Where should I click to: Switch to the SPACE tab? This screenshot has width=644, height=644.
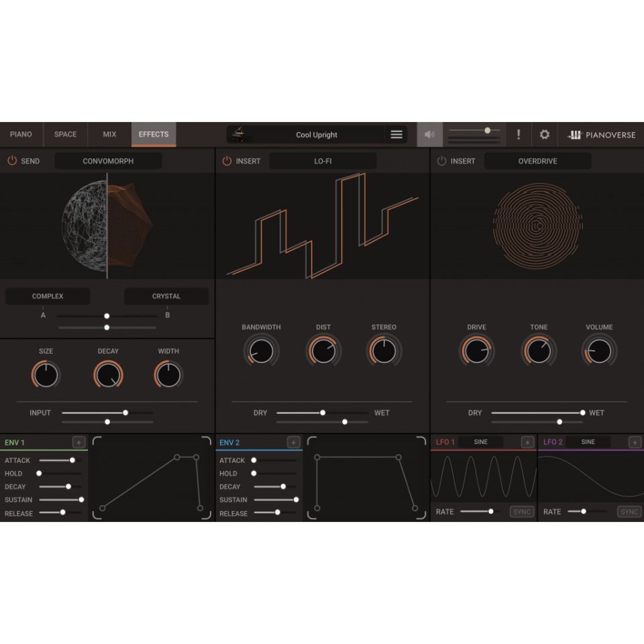click(x=65, y=135)
